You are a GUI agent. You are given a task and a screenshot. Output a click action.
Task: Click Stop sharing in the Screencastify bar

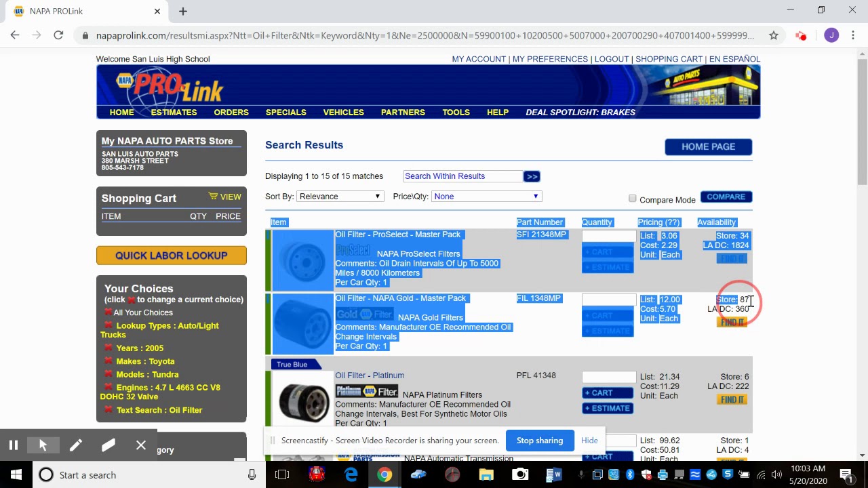(x=540, y=441)
